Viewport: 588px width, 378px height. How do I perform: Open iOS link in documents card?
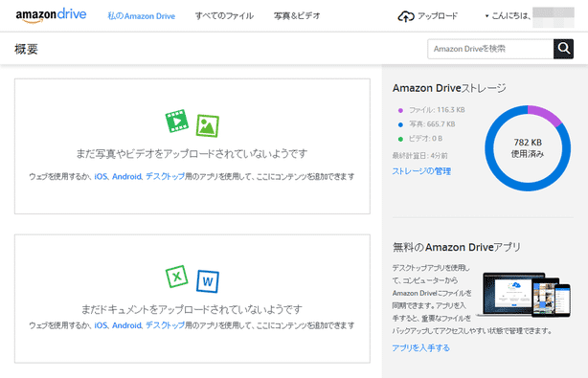point(101,325)
